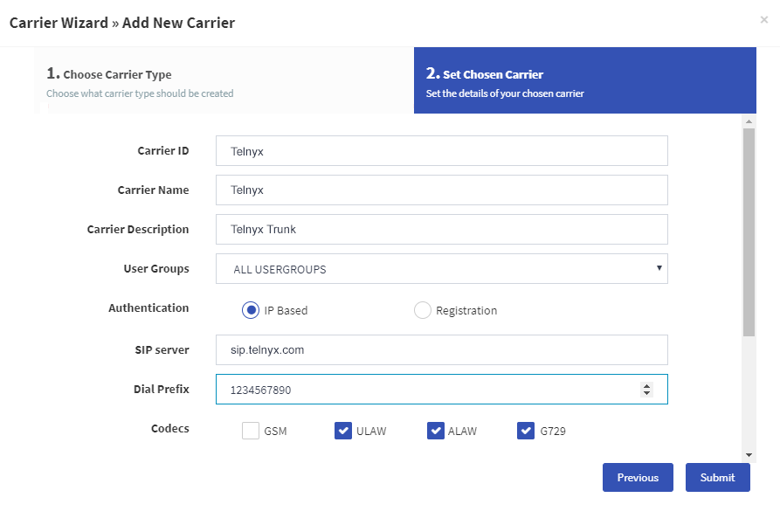
Task: Click the User Groups label
Action: pos(156,269)
